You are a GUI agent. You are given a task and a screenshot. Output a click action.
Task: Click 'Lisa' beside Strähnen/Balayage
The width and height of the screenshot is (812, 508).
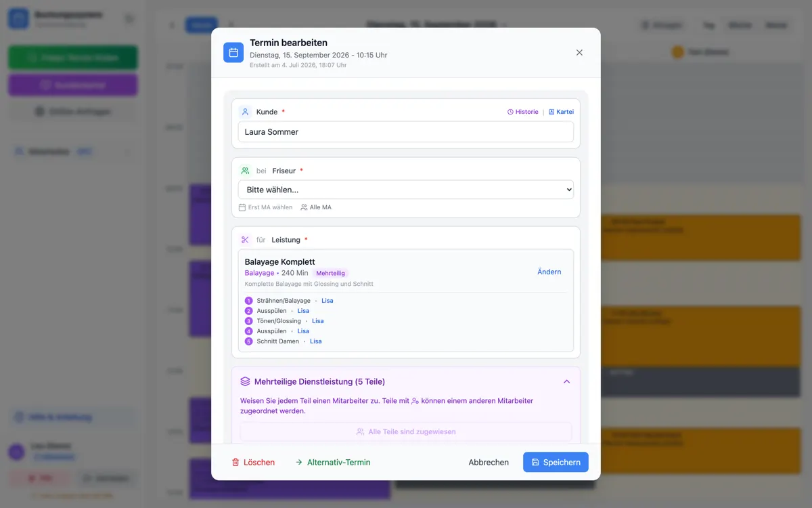point(327,301)
